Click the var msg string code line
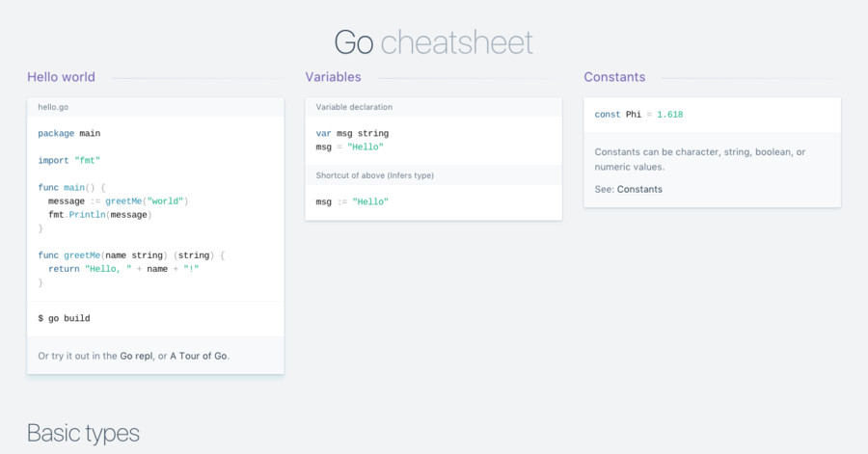The height and width of the screenshot is (454, 868). [352, 133]
